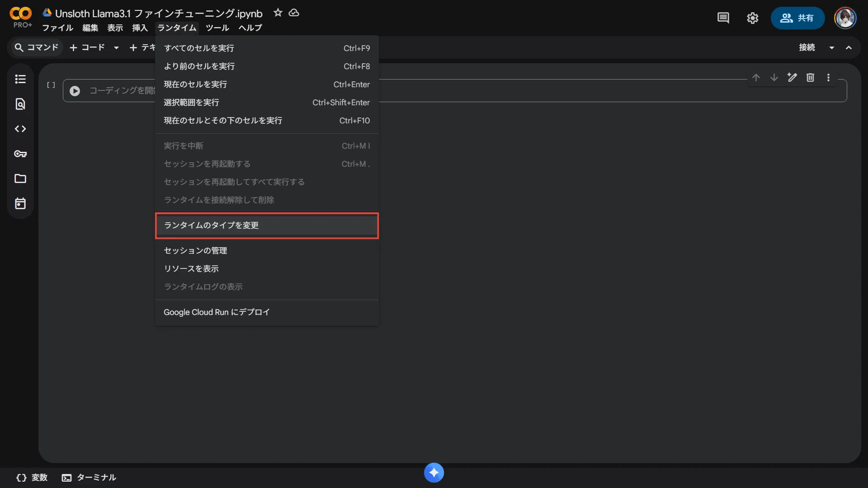This screenshot has width=868, height=488.
Task: Select すべてのセルを実行 from the menu
Action: pos(267,48)
